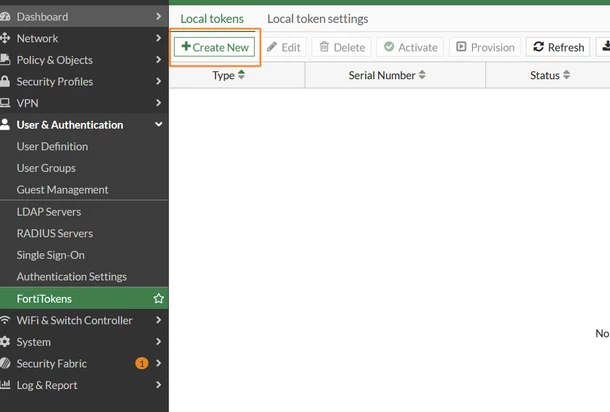
Task: Toggle the FortiTokens favorite star
Action: pos(158,298)
